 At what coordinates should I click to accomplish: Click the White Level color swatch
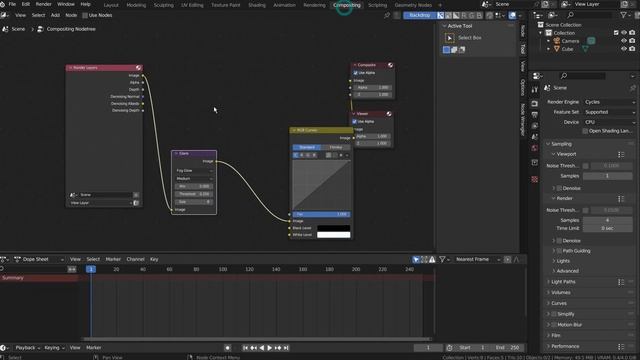[x=333, y=235]
